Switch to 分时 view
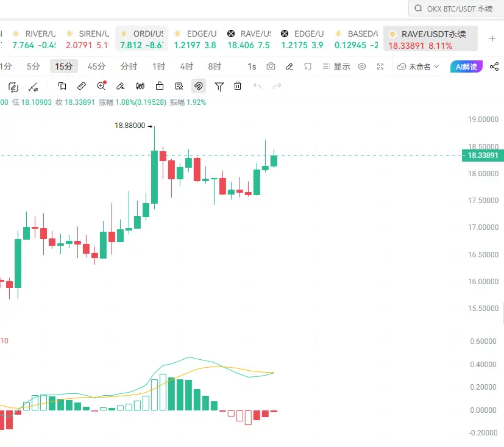The height and width of the screenshot is (447, 504). [129, 66]
